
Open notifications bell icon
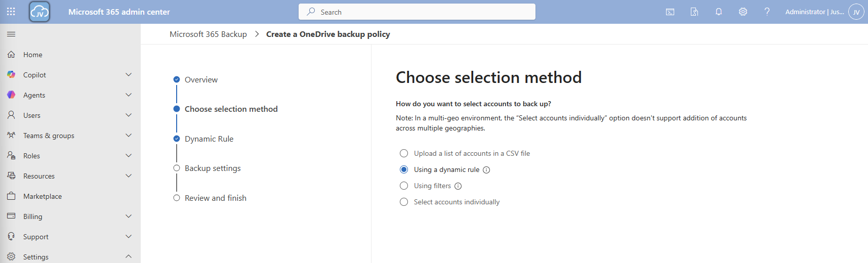click(x=719, y=12)
